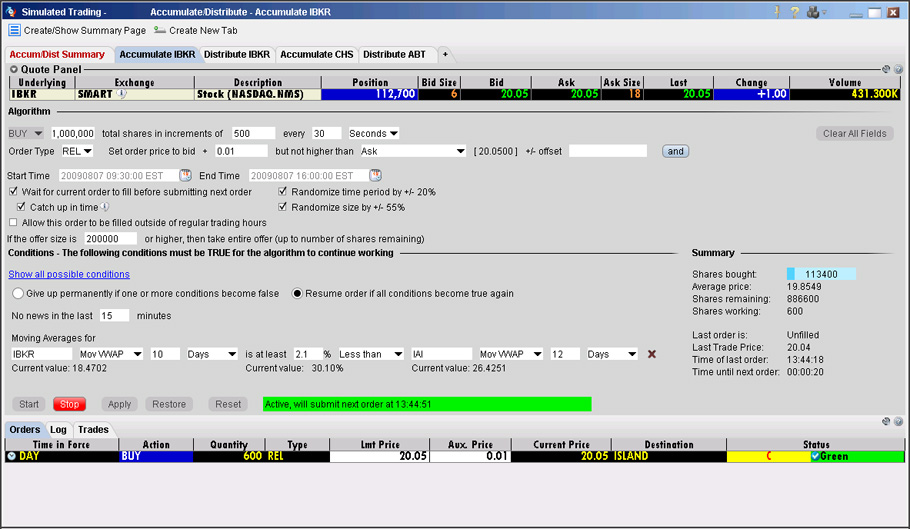The width and height of the screenshot is (910, 529).
Task: Open IBKR Mov VWAP type dropdown
Action: [x=110, y=354]
